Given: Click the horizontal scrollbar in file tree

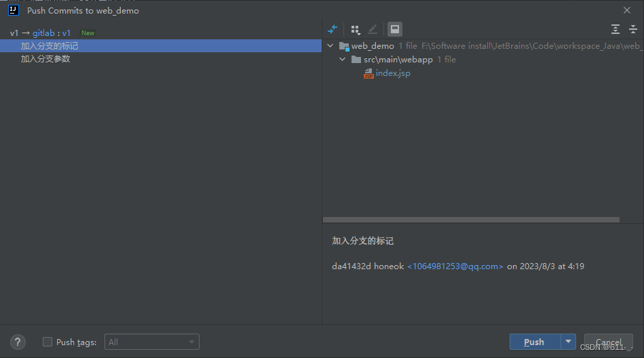Looking at the screenshot, I should point(471,220).
